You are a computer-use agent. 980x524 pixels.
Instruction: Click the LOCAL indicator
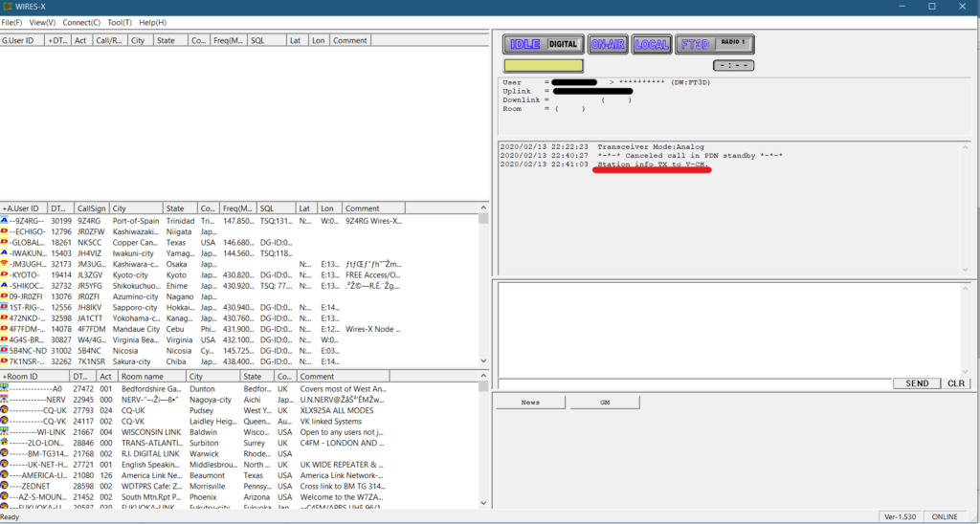(x=652, y=44)
